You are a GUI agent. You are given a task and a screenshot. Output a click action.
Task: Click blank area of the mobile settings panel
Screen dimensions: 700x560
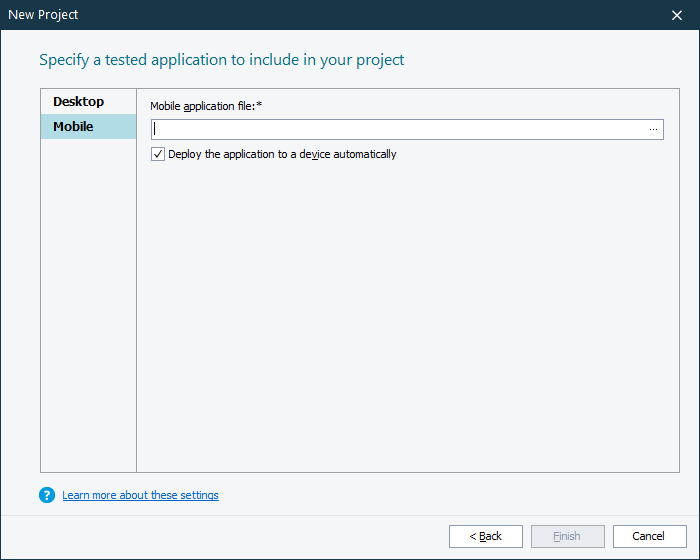pyautogui.click(x=400, y=320)
